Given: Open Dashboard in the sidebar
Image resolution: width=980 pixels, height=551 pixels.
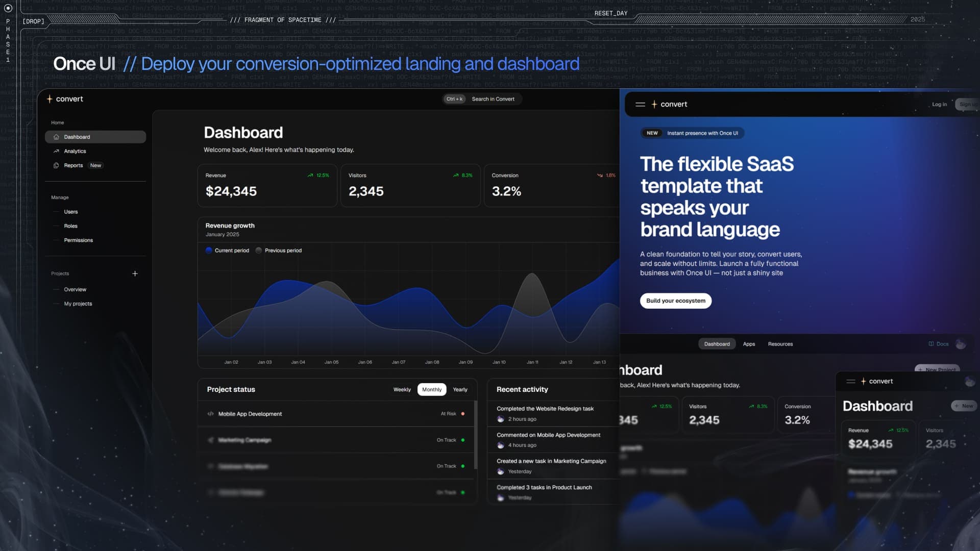Looking at the screenshot, I should pyautogui.click(x=95, y=137).
